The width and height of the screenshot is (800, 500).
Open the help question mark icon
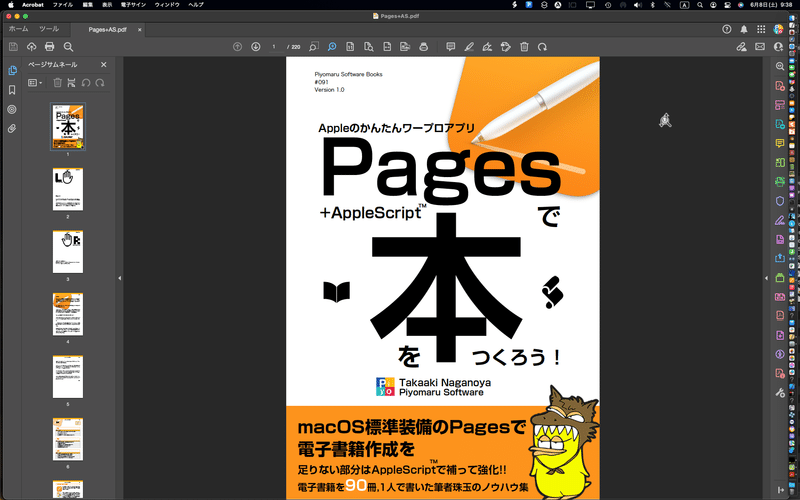click(x=727, y=30)
